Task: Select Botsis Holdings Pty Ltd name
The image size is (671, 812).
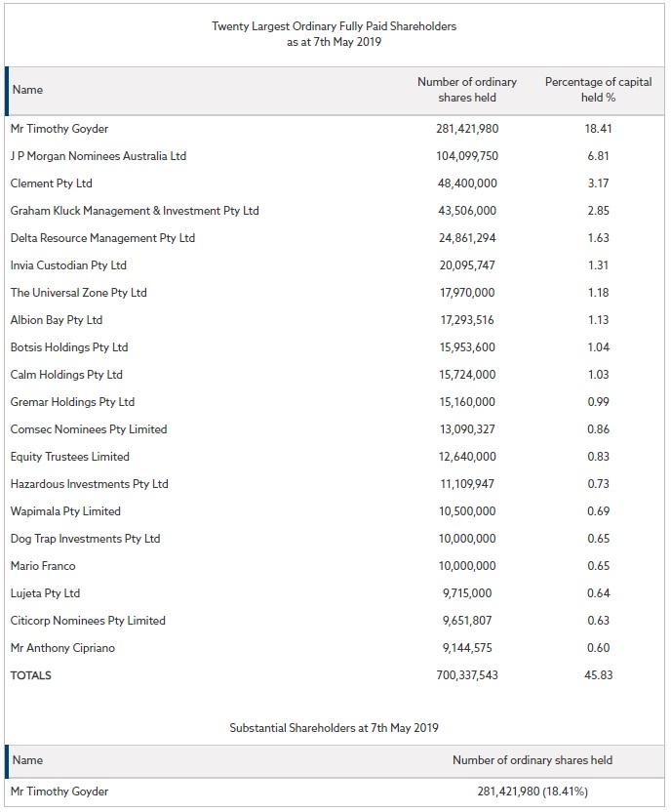Action: coord(69,347)
